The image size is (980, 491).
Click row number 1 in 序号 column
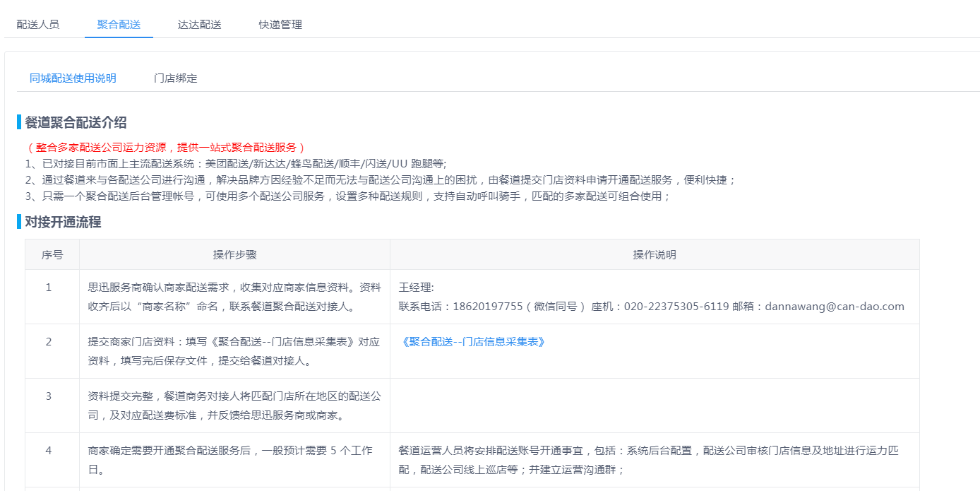[x=49, y=288]
